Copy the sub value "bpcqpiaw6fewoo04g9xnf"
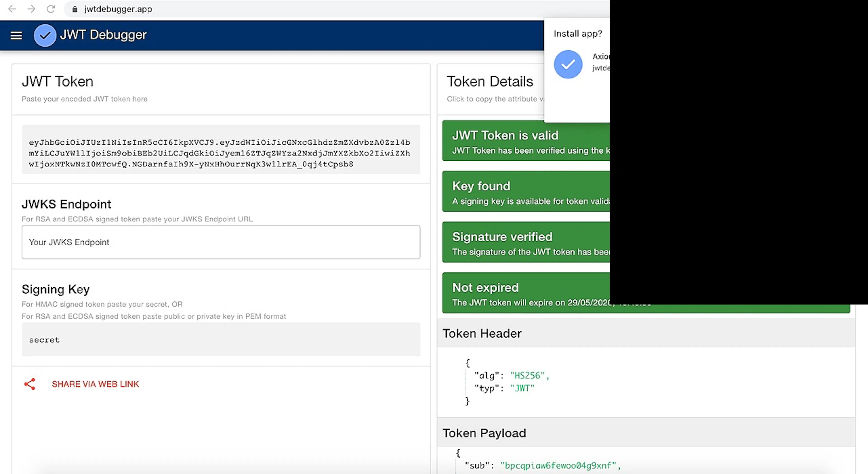The image size is (868, 474). pyautogui.click(x=558, y=466)
